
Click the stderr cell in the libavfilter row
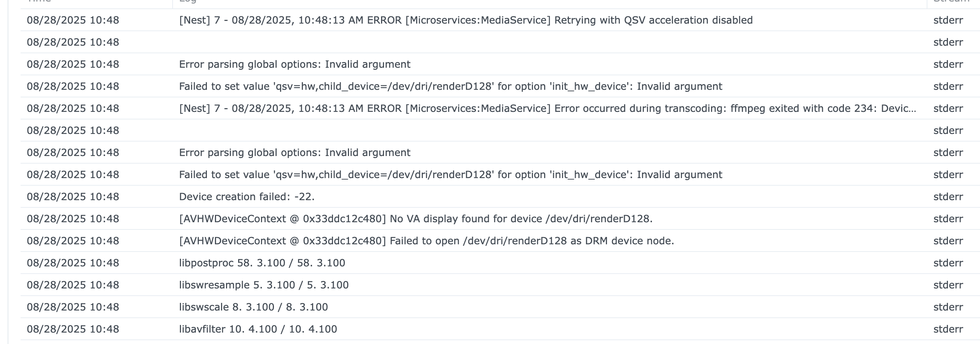coord(948,329)
